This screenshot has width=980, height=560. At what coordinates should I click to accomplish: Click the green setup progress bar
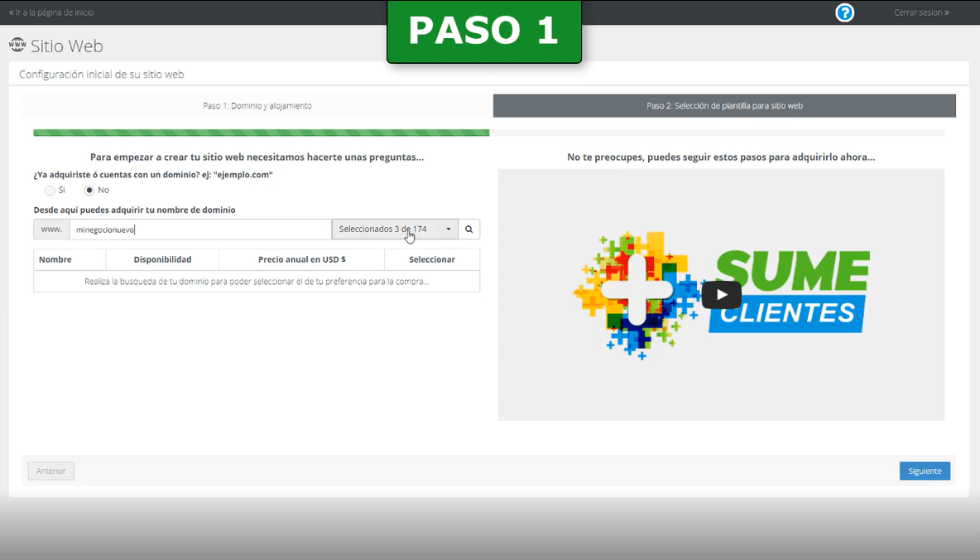[x=262, y=133]
